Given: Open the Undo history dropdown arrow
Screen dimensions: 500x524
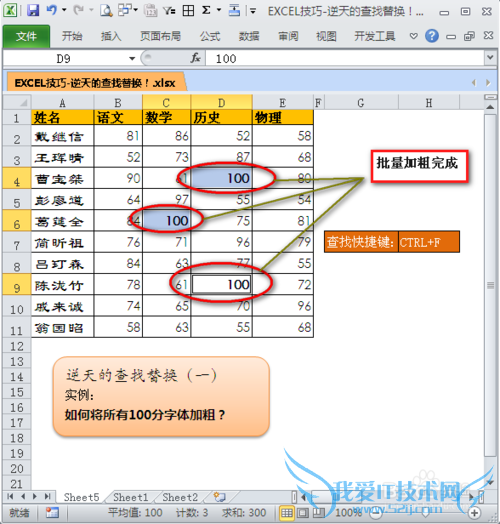Looking at the screenshot, I should coord(64,10).
